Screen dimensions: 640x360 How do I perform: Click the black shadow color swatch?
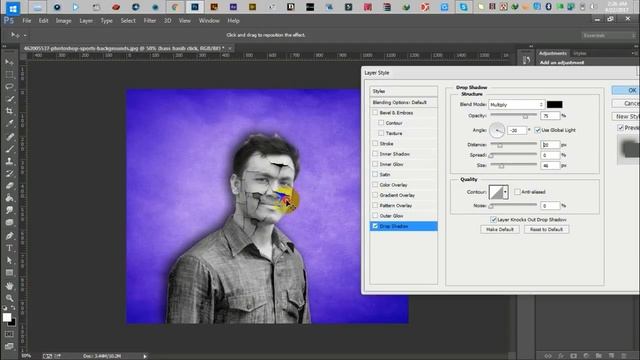tap(554, 104)
